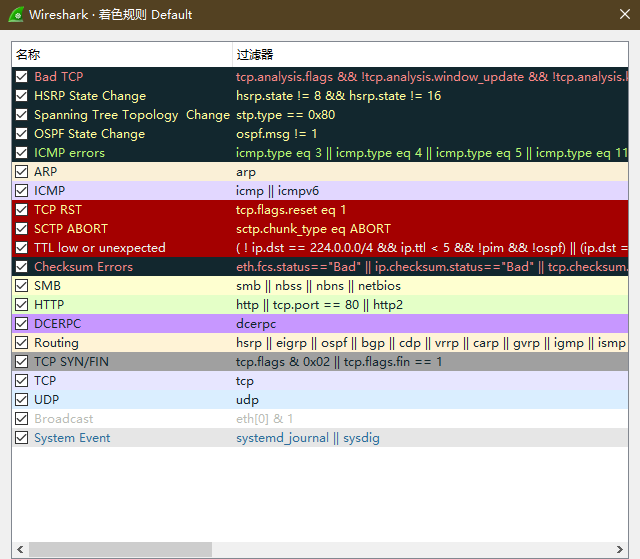Click the filter http || tcp.port == 80 || http2

(319, 305)
